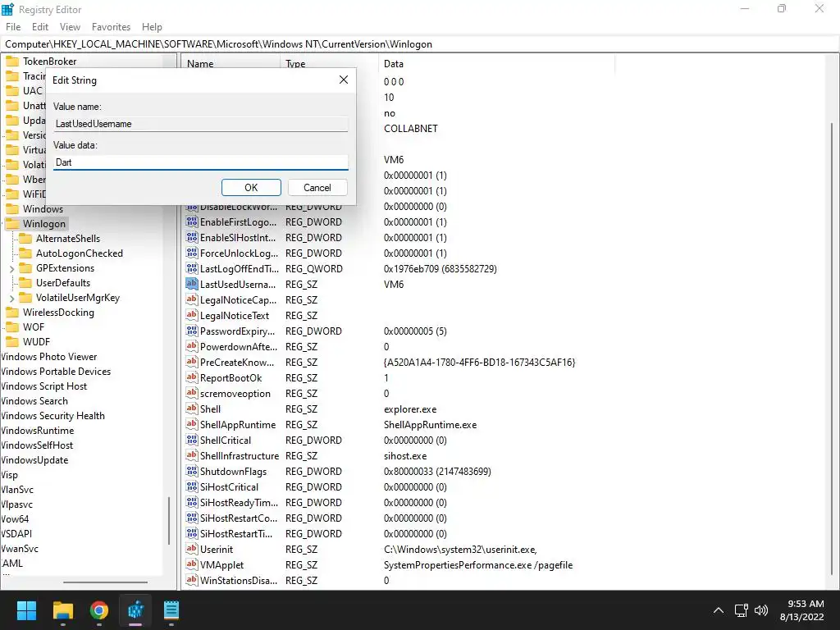Select the TokenBroker key
Viewport: 840px width, 630px height.
(49, 61)
